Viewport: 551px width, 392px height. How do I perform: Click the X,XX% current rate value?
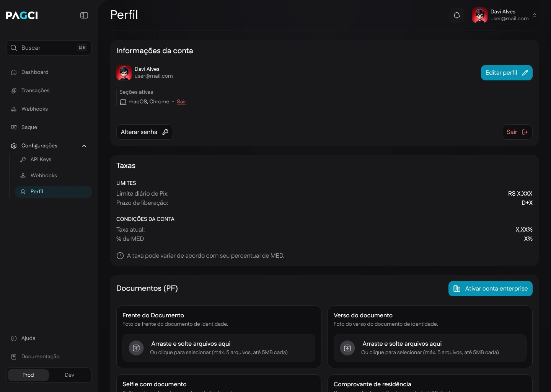point(524,230)
